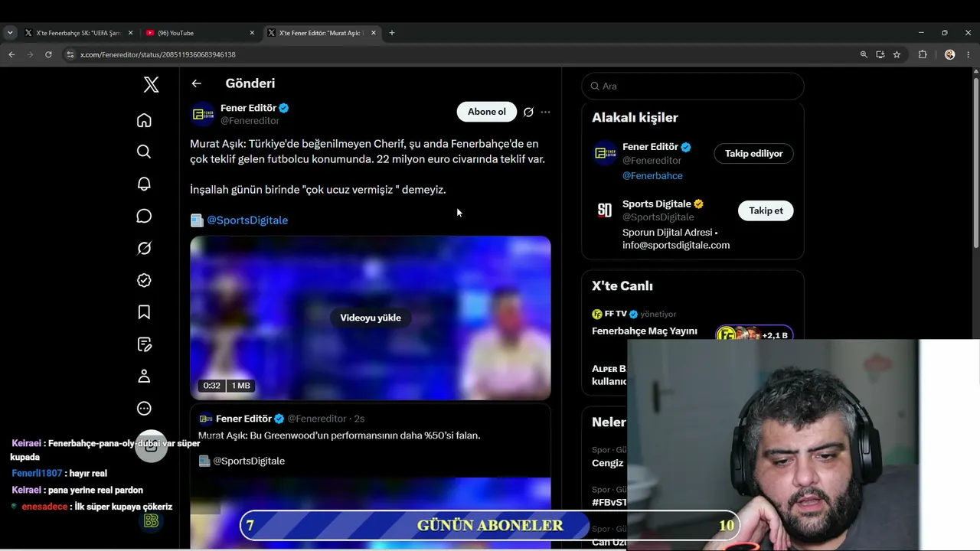
Task: Open a new browser tab
Action: 392,33
